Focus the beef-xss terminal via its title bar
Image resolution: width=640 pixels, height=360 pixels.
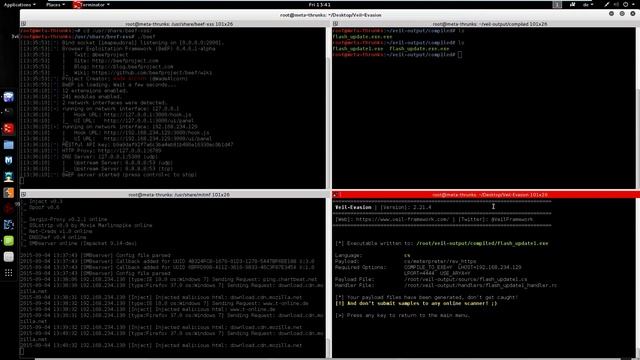coord(179,24)
